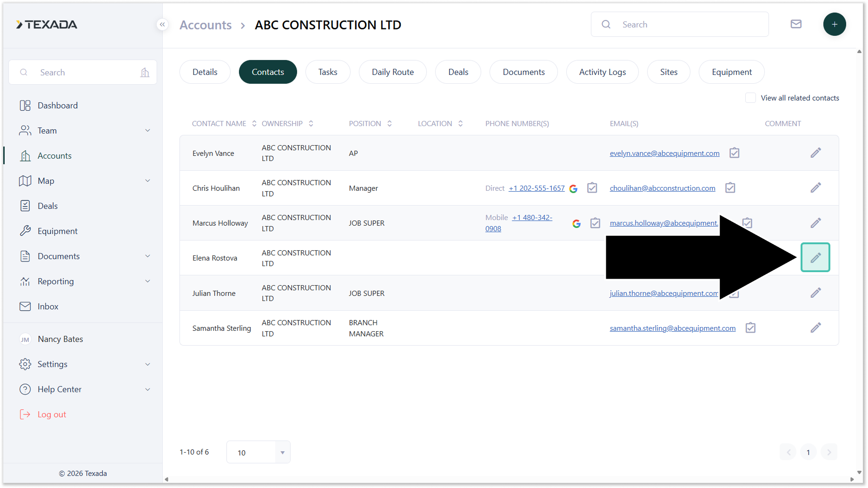Switch to the Equipment tab
868x488 pixels.
coord(732,72)
